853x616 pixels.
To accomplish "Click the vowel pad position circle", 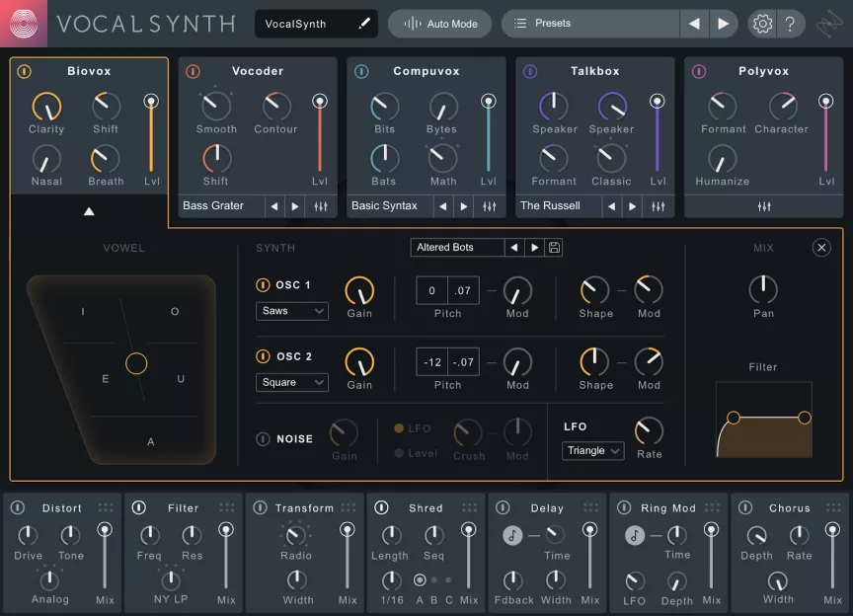I will [136, 363].
